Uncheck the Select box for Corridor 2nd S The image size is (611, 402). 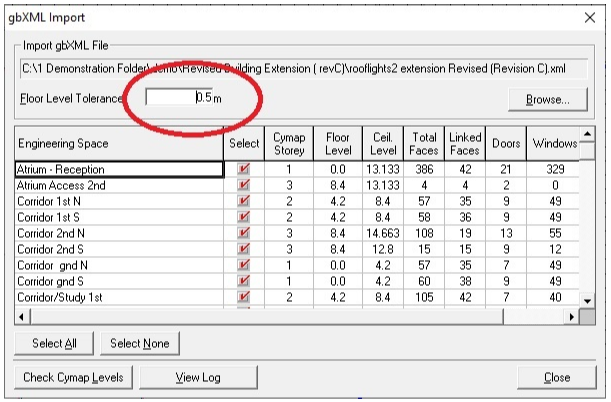(x=244, y=249)
